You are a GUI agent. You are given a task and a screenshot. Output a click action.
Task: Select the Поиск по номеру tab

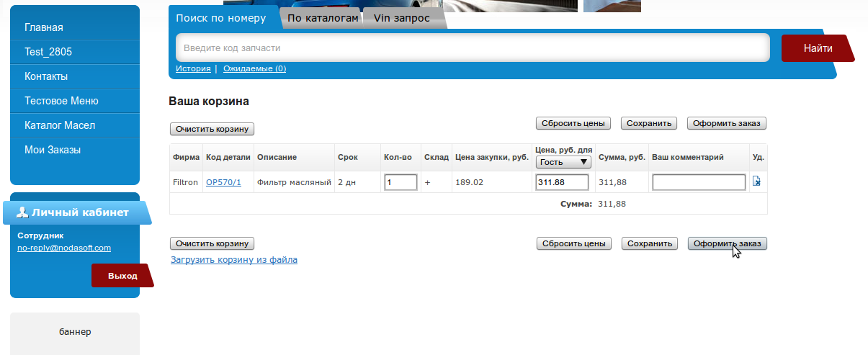(x=220, y=18)
